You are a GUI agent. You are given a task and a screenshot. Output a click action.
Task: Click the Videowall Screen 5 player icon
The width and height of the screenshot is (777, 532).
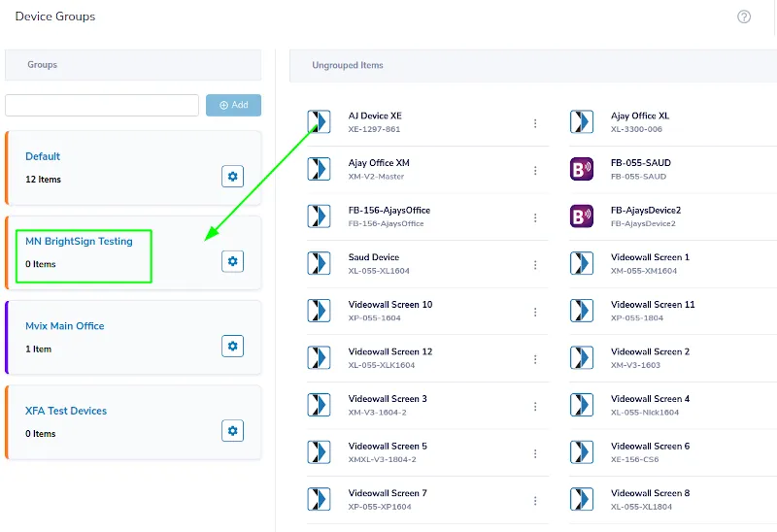[319, 451]
